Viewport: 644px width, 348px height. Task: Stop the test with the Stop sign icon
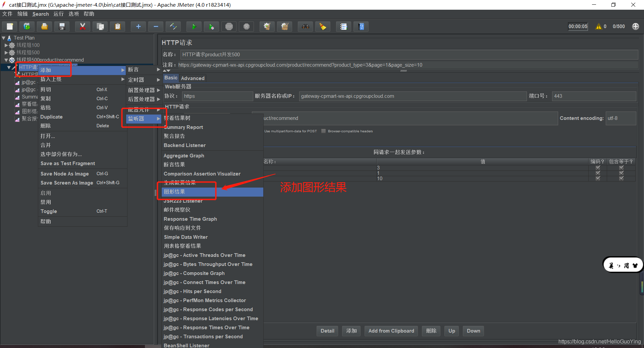tap(229, 26)
